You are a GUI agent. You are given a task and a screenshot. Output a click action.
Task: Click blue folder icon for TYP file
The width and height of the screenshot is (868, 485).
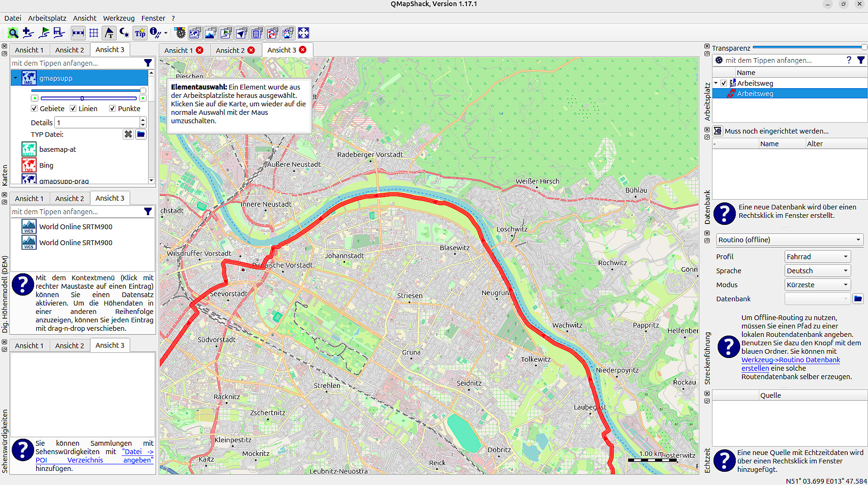click(141, 134)
